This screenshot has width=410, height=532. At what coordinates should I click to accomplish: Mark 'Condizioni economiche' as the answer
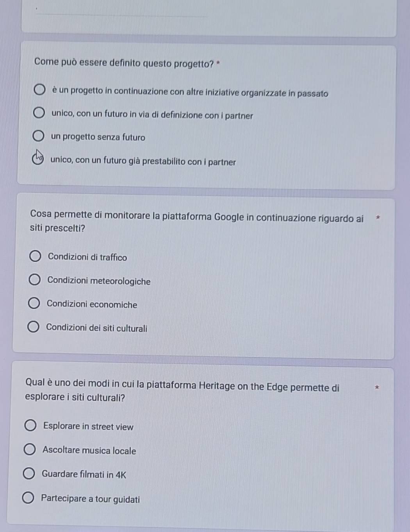click(34, 304)
